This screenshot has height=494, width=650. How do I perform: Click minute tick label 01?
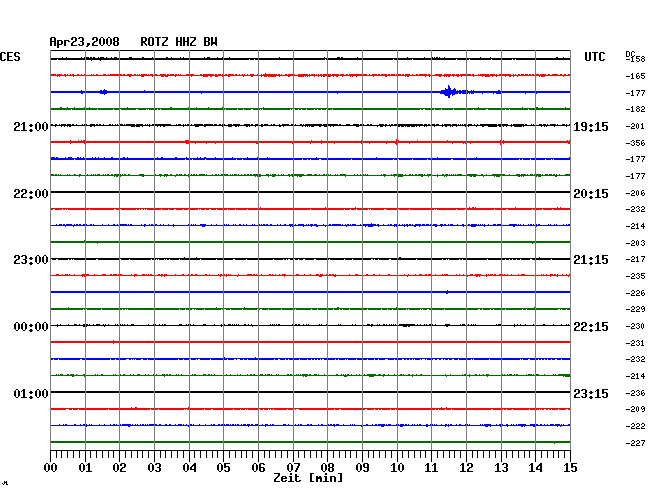[x=85, y=468]
